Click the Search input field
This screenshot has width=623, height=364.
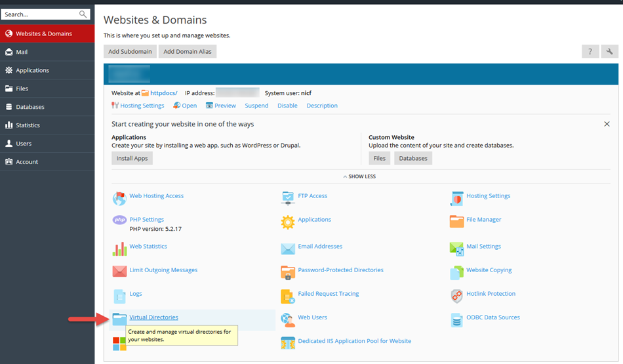39,14
